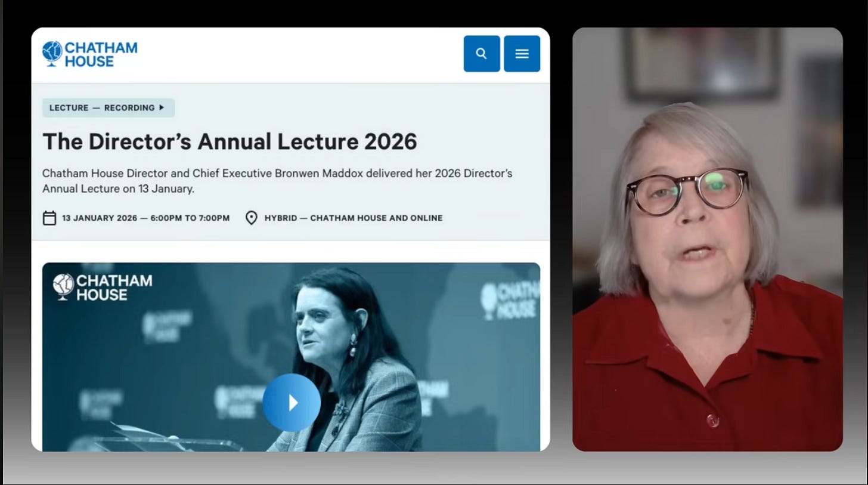Image resolution: width=868 pixels, height=485 pixels.
Task: Click the calendar icon beside 13 January 2026
Action: (x=49, y=218)
